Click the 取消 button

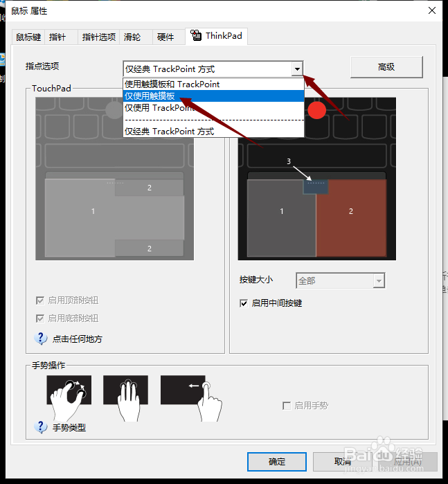(343, 461)
